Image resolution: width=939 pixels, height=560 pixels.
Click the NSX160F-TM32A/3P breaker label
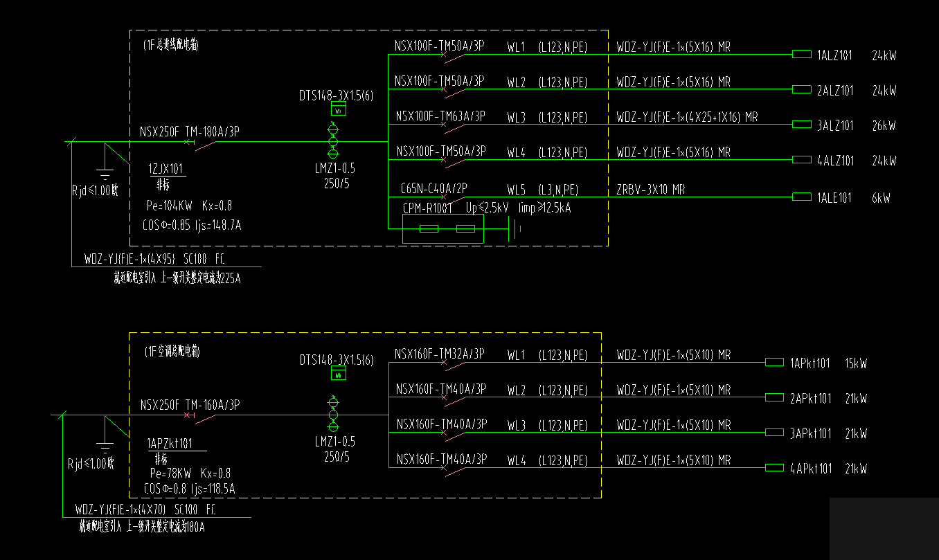tap(440, 354)
